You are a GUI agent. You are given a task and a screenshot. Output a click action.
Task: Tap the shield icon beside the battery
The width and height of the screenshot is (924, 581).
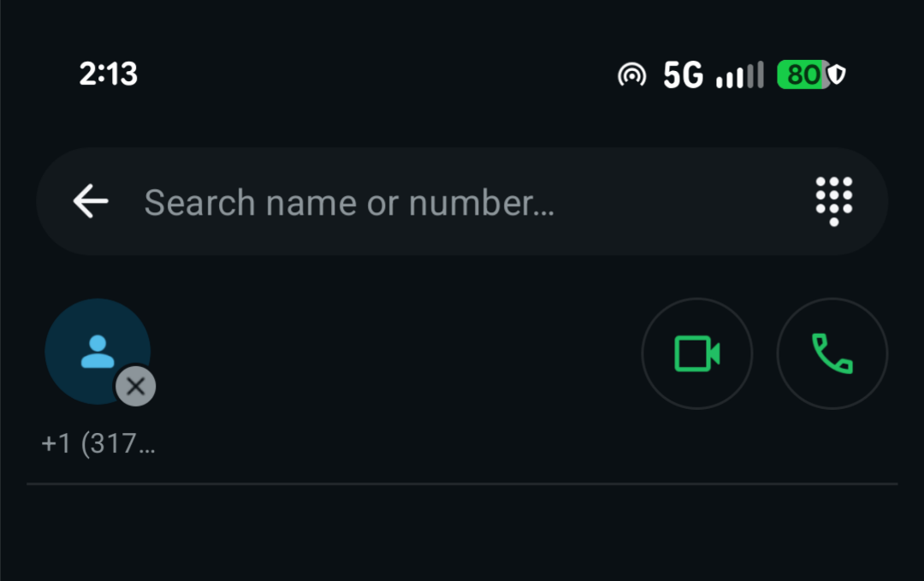(x=838, y=75)
